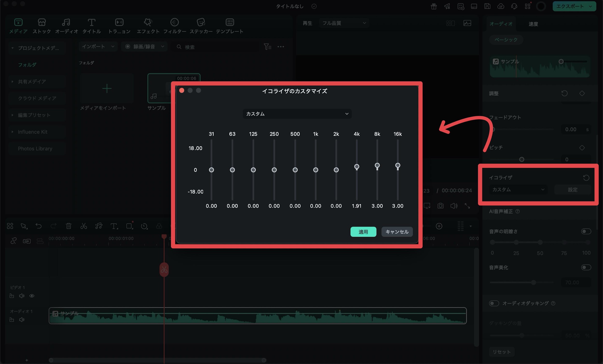Click the delete trash icon in timeline toolbar
The image size is (603, 364).
coord(69,226)
